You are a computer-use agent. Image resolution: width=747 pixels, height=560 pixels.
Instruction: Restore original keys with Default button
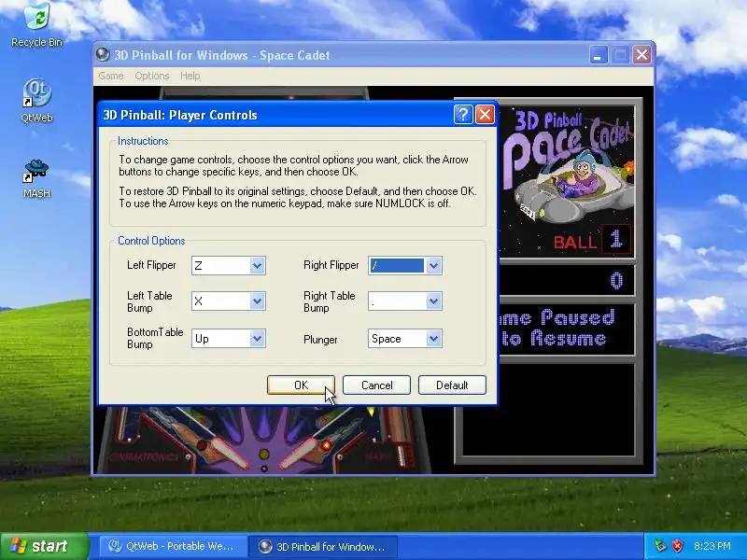pyautogui.click(x=452, y=385)
